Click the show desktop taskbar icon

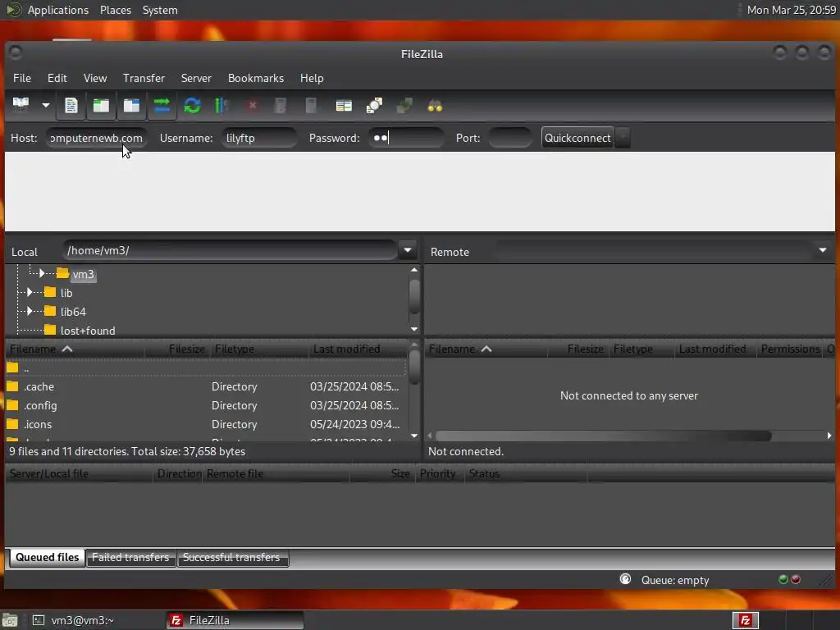10,620
